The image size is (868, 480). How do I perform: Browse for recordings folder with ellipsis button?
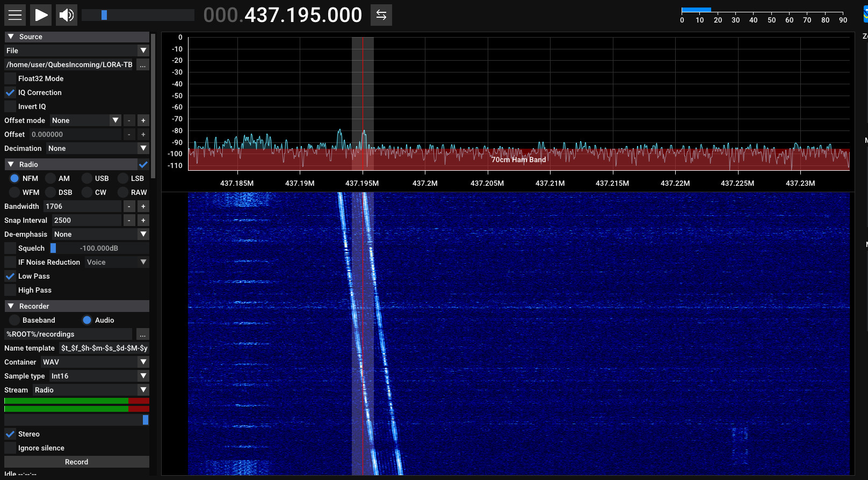(x=142, y=334)
